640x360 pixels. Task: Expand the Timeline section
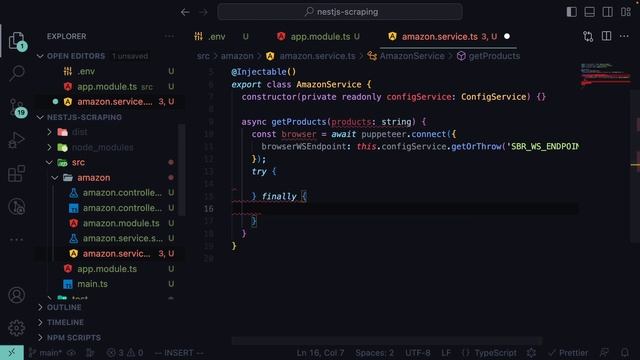(65, 322)
